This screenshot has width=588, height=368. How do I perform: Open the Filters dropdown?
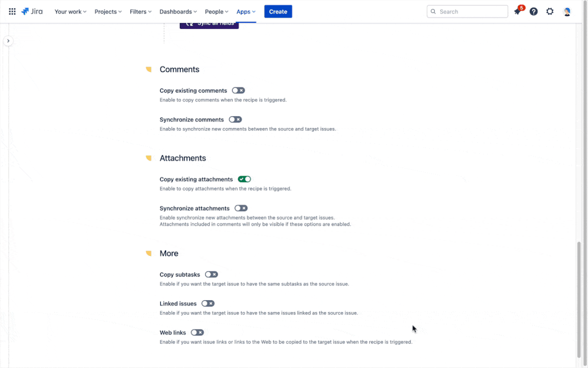[x=140, y=11]
